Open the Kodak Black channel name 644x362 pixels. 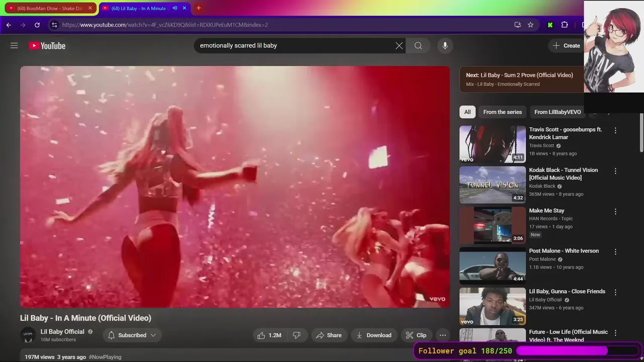(x=542, y=186)
